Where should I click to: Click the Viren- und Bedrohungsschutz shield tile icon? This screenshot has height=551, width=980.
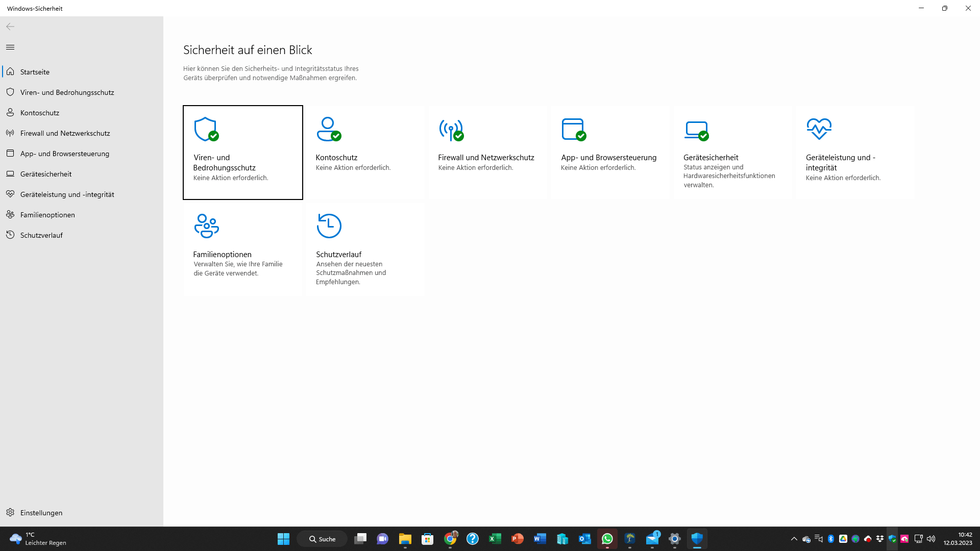pyautogui.click(x=206, y=129)
